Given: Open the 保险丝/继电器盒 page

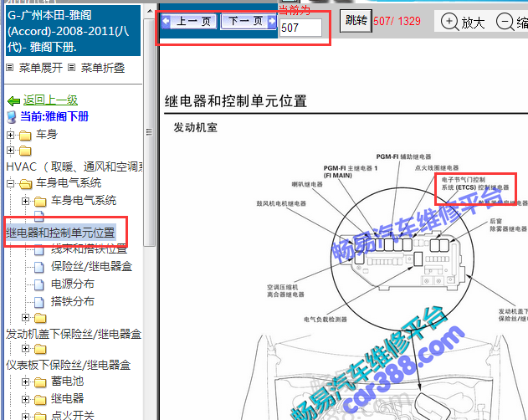Looking at the screenshot, I should [91, 266].
